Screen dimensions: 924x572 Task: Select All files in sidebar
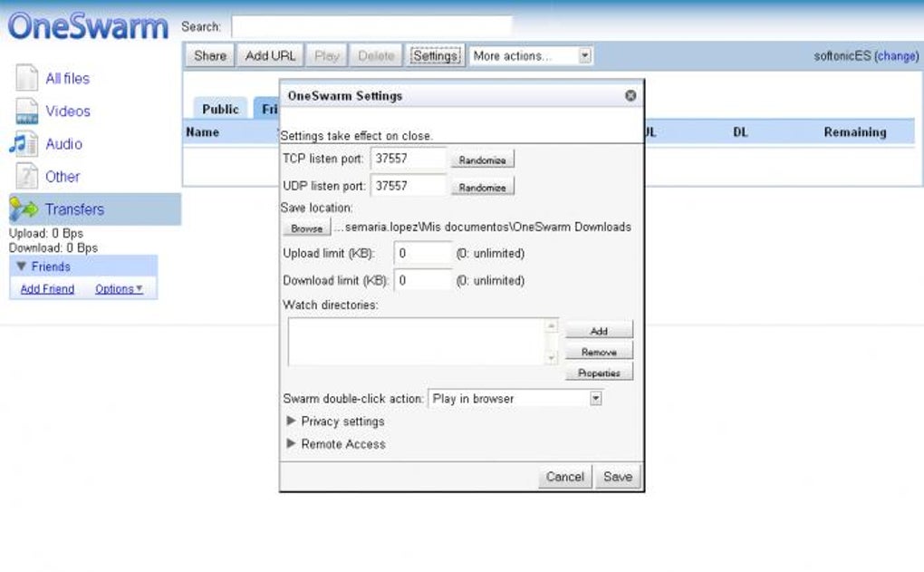pyautogui.click(x=68, y=79)
